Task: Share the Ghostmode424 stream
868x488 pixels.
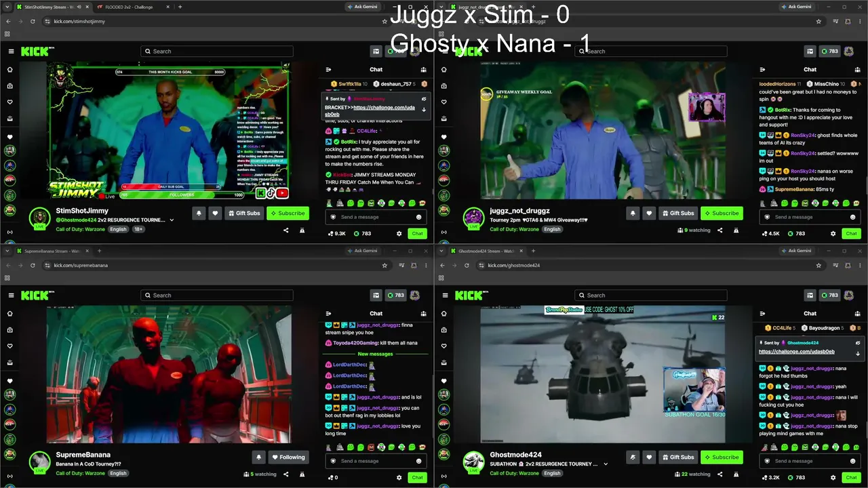Action: pos(719,474)
